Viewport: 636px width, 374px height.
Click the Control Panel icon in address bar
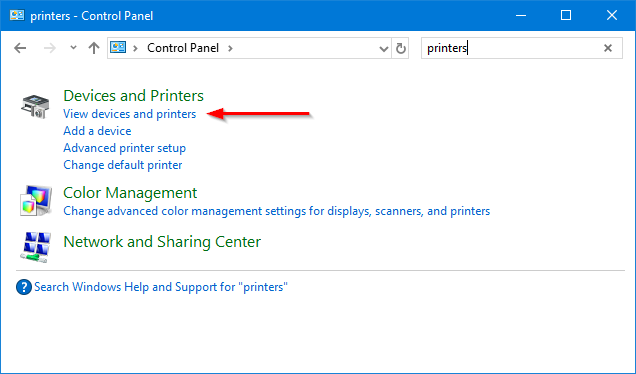118,47
